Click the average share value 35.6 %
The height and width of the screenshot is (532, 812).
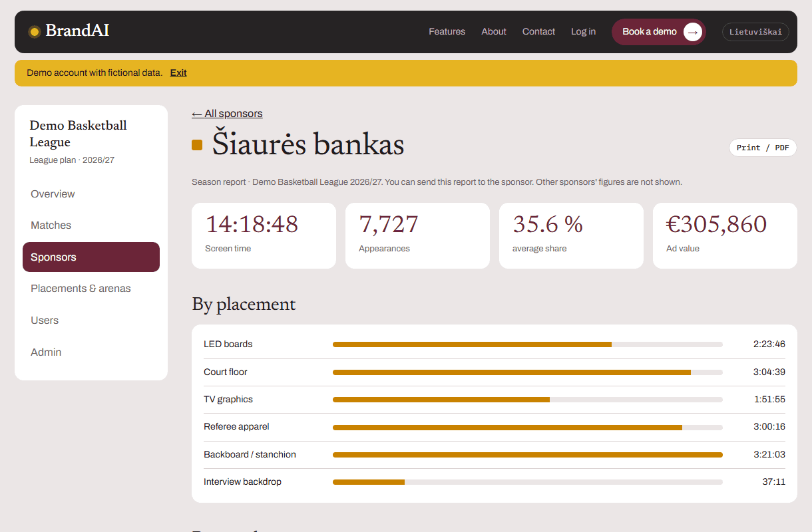pos(548,224)
